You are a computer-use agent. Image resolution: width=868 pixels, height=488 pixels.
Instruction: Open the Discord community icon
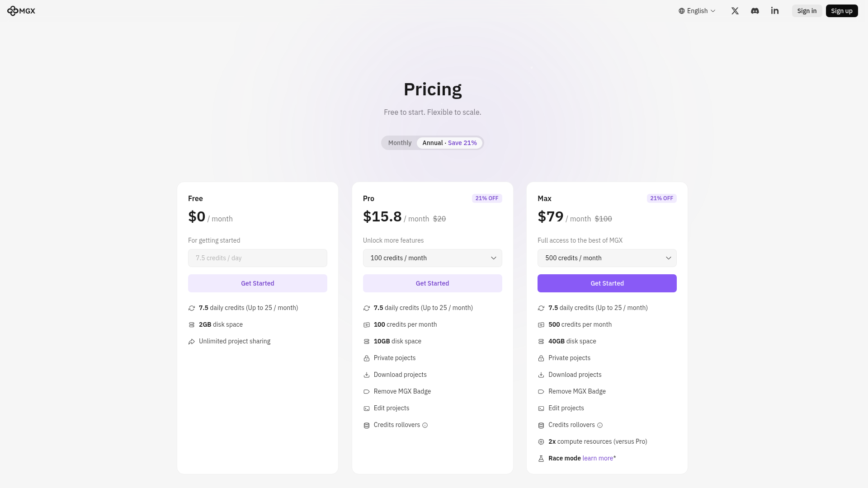pos(755,11)
